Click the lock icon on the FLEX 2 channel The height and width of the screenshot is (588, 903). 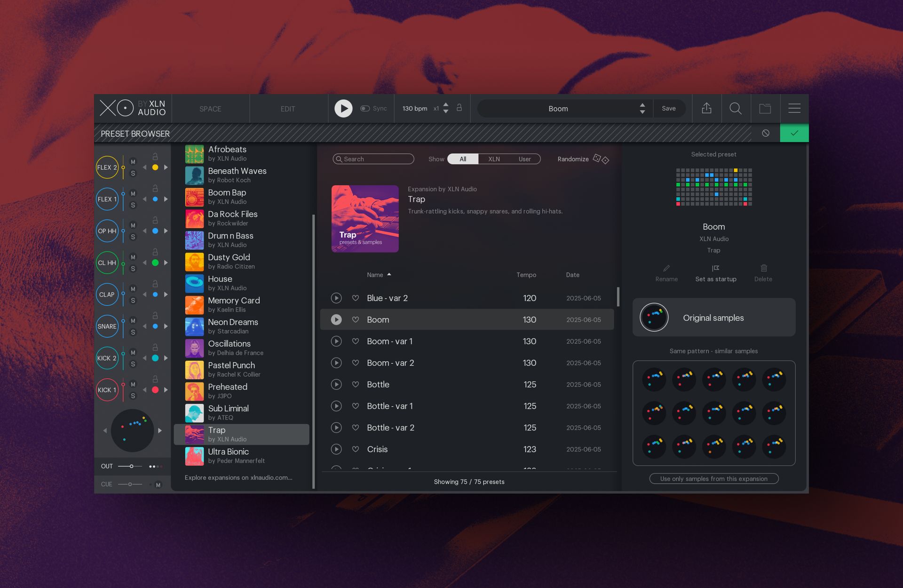pos(155,156)
